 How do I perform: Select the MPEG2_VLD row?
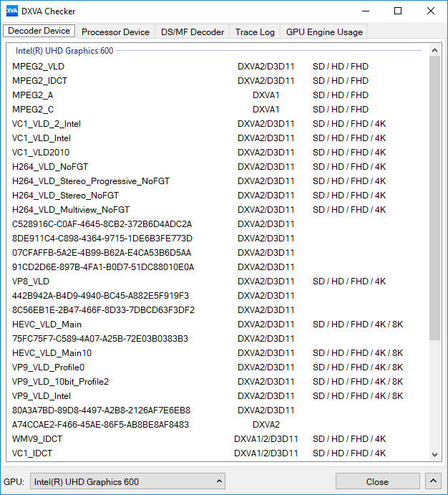pos(218,67)
